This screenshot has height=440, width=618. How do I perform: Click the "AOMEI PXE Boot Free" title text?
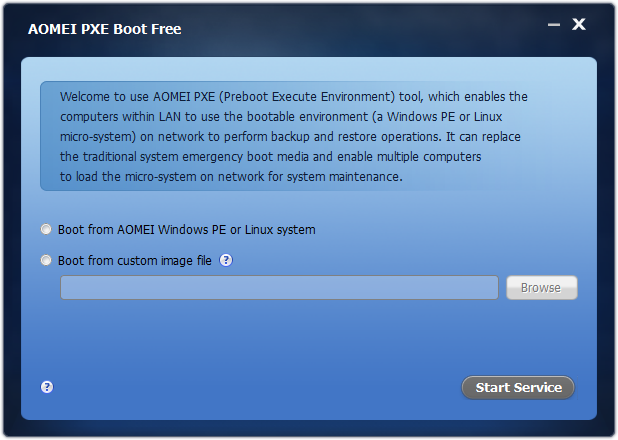[105, 28]
